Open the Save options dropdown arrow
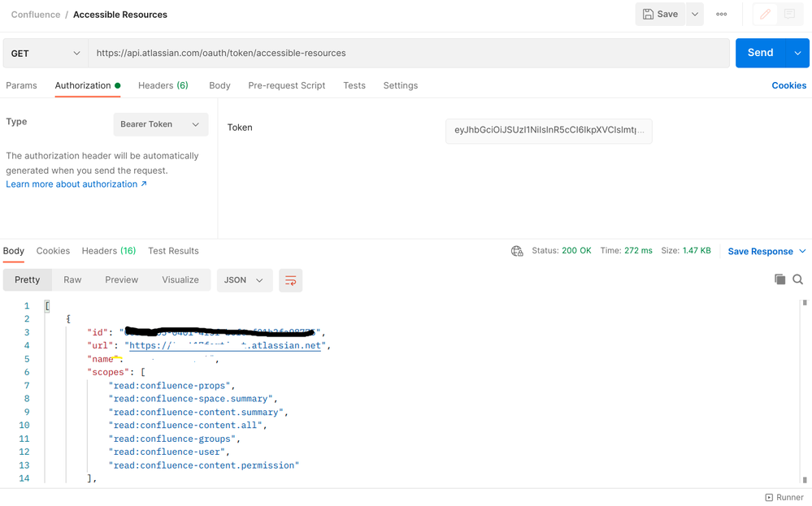 tap(695, 15)
